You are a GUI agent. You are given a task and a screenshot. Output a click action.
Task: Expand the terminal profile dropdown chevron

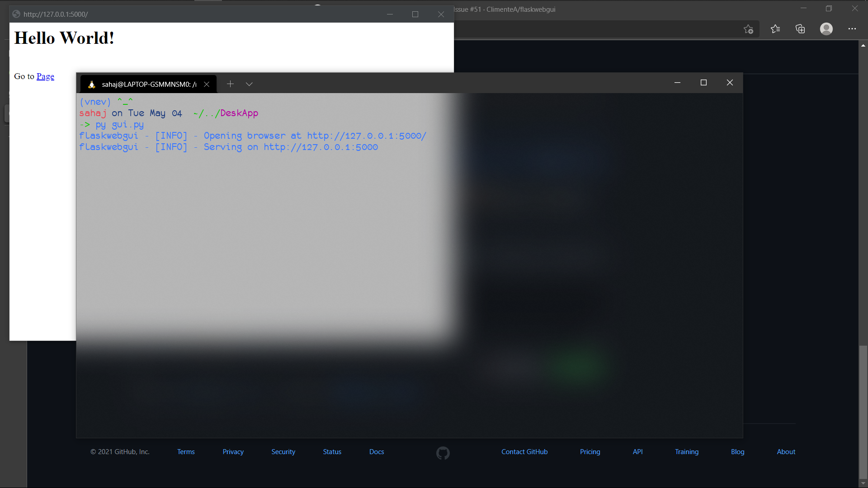click(x=249, y=84)
